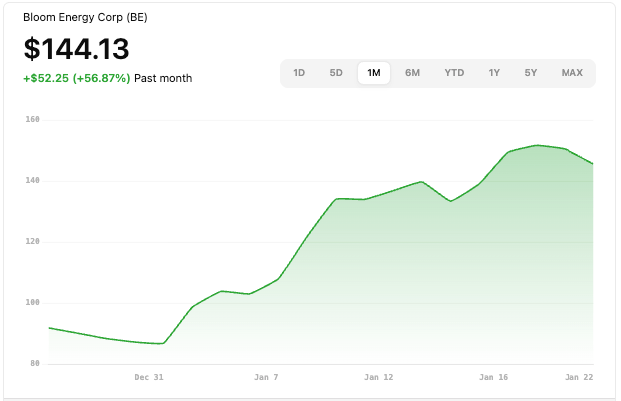Select the MAX range tab
Image resolution: width=621 pixels, height=401 pixels.
pos(572,73)
